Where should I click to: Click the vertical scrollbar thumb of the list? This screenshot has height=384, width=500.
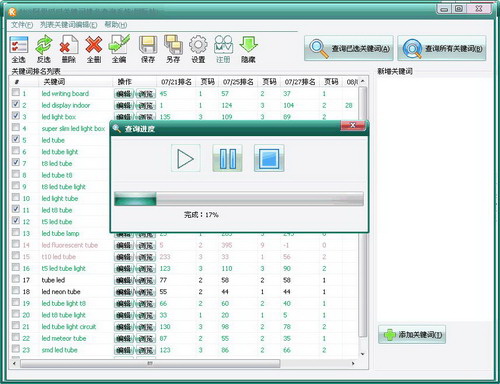point(363,213)
